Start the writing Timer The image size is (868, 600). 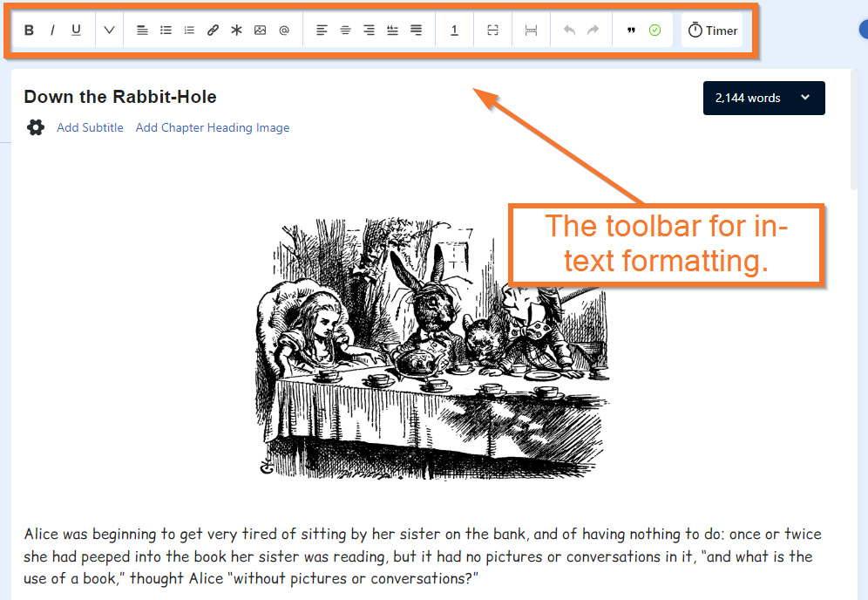pos(713,31)
